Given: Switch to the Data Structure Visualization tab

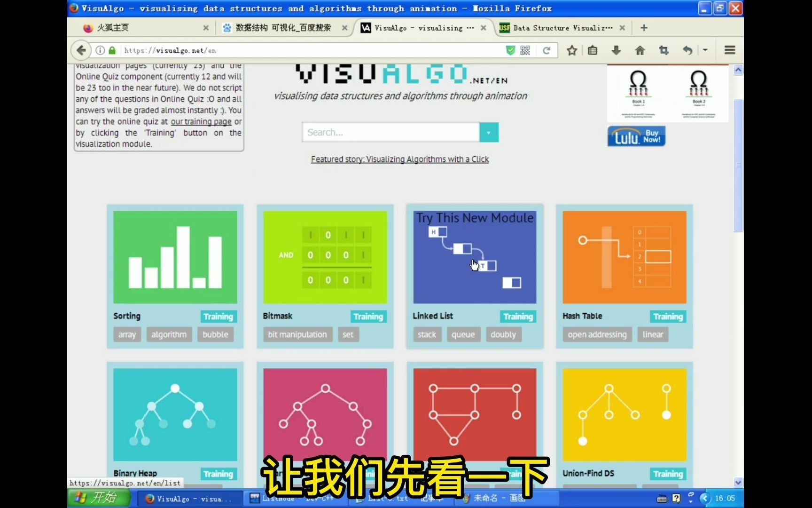Looking at the screenshot, I should (x=559, y=28).
